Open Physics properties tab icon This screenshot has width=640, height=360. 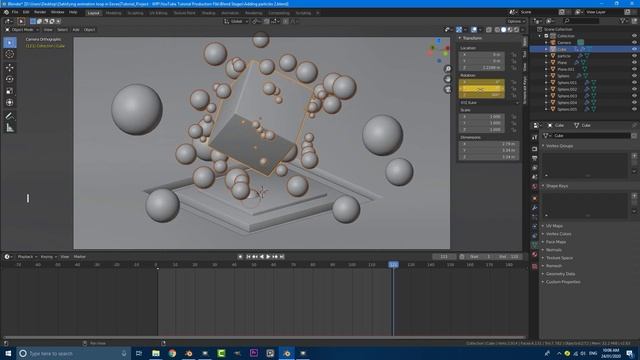point(534,226)
